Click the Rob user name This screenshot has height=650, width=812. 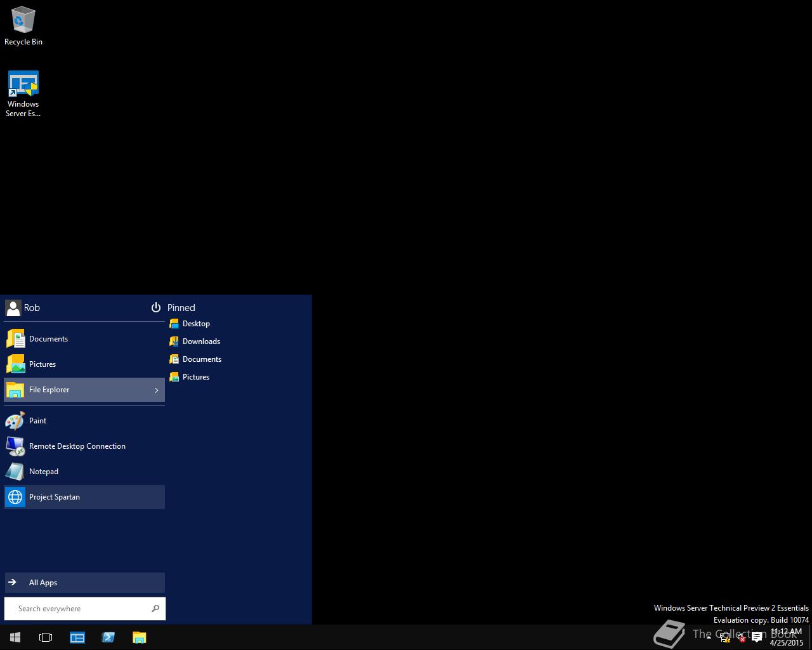pos(32,308)
